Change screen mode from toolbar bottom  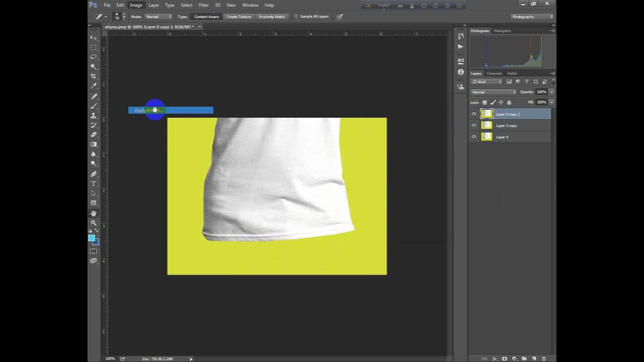(94, 261)
